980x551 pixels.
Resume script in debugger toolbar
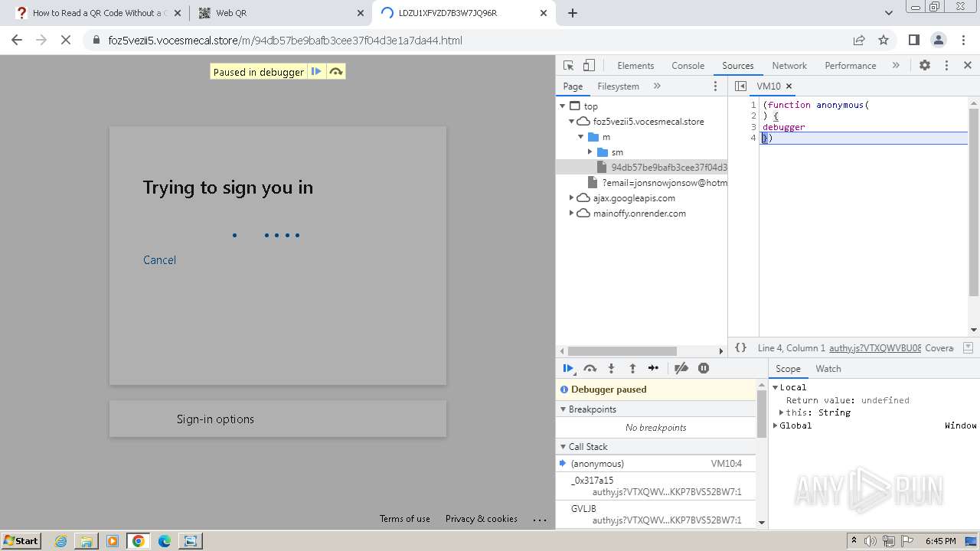click(x=568, y=368)
